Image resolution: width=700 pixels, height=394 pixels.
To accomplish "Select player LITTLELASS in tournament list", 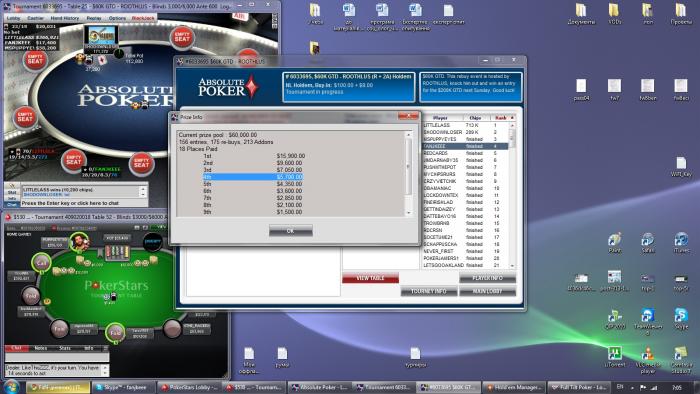I will [465, 125].
